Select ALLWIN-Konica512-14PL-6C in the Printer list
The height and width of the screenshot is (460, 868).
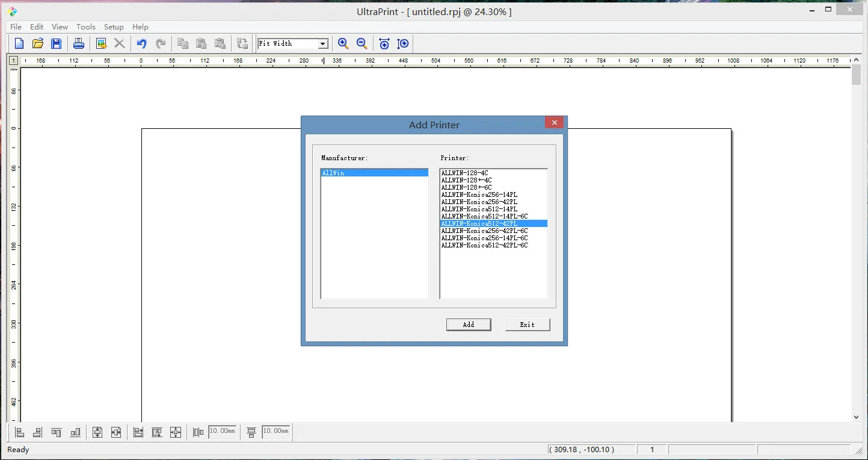(x=484, y=216)
